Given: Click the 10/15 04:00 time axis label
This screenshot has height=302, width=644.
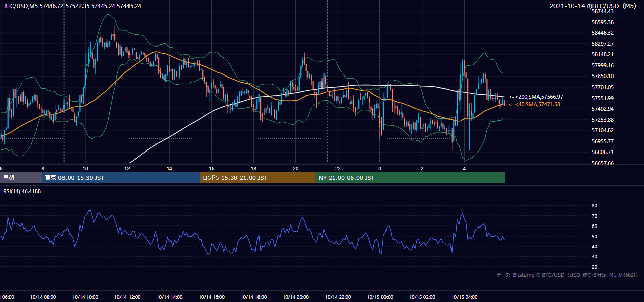Looking at the screenshot, I should coord(465,297).
